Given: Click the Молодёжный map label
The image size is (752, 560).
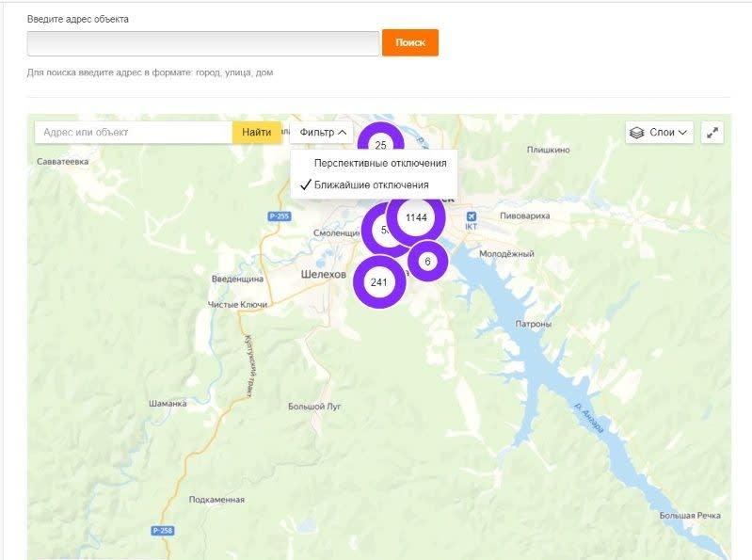Looking at the screenshot, I should click(x=506, y=253).
